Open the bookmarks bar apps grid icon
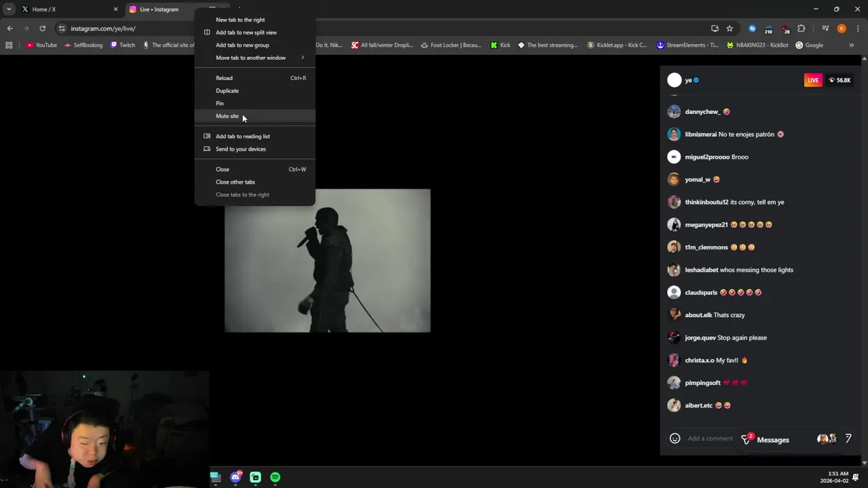The width and height of the screenshot is (868, 488). (x=9, y=45)
